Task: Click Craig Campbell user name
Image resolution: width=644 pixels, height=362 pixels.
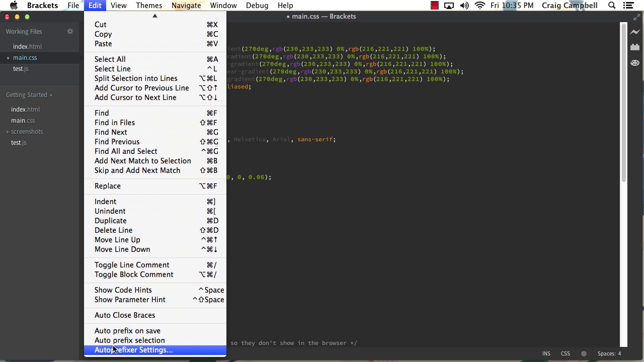Action: [570, 6]
